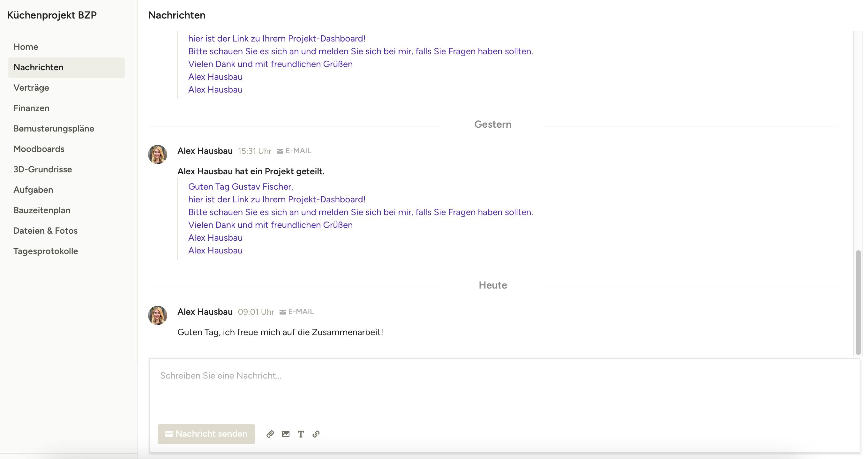This screenshot has width=868, height=459.
Task: Open the Bauzeitenplan section
Action: pyautogui.click(x=42, y=210)
